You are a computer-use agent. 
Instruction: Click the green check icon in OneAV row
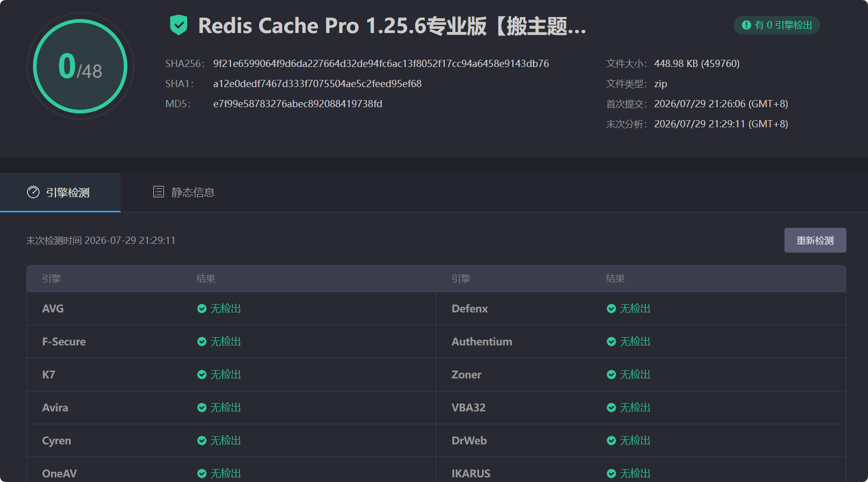[x=202, y=473]
